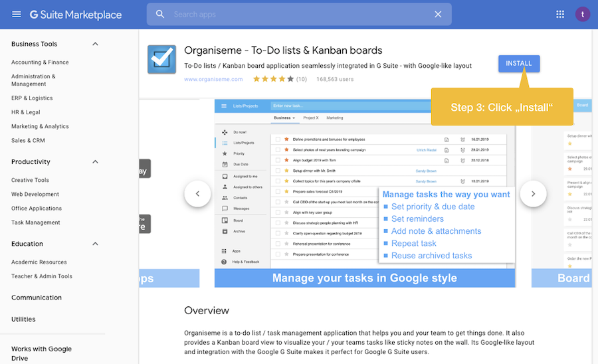This screenshot has width=598, height=364.
Task: Select Academic Resources category
Action: pyautogui.click(x=39, y=262)
